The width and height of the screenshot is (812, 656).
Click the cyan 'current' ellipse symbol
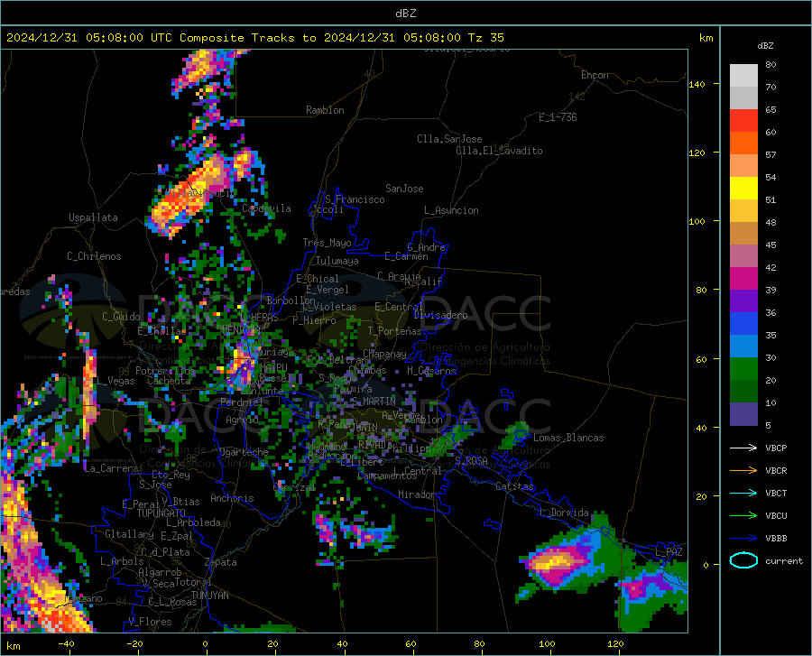pos(743,560)
